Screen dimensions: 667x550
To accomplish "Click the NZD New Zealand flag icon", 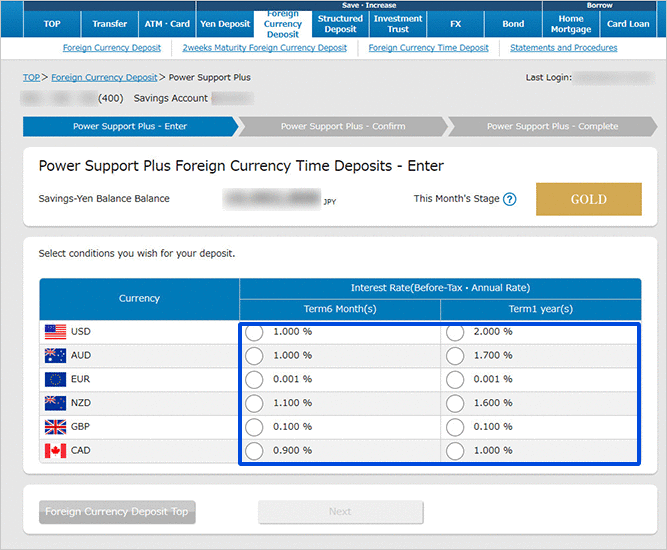I will [x=55, y=403].
